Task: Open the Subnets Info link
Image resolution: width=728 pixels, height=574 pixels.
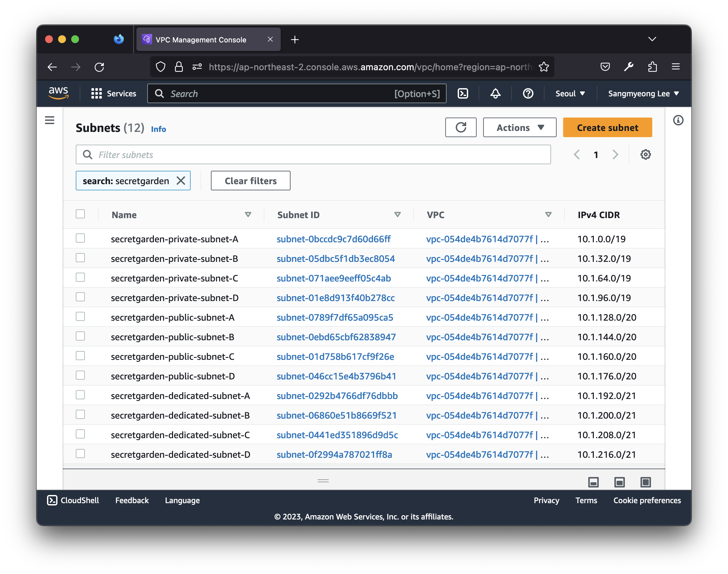Action: point(159,129)
